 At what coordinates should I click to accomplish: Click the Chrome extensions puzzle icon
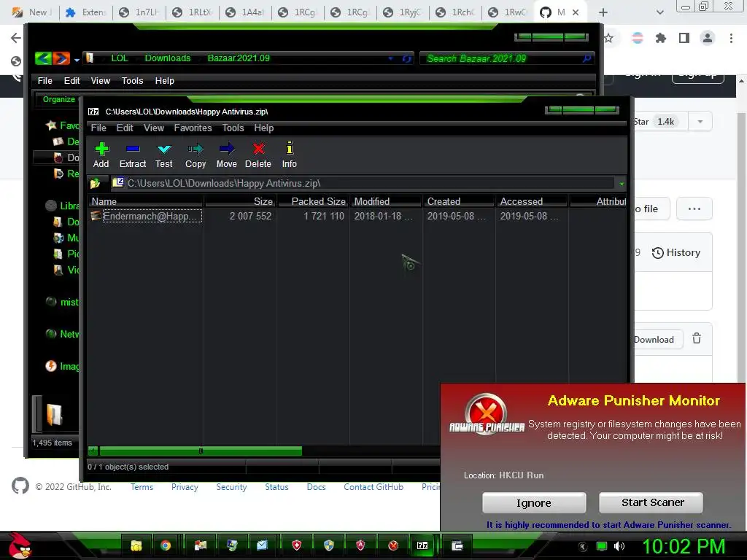(x=661, y=38)
